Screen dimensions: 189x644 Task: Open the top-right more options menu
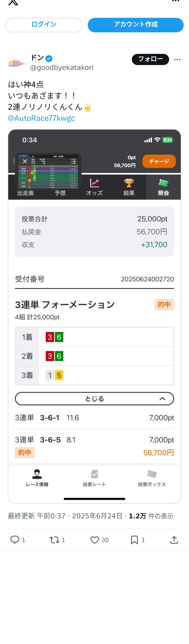pos(176,1)
